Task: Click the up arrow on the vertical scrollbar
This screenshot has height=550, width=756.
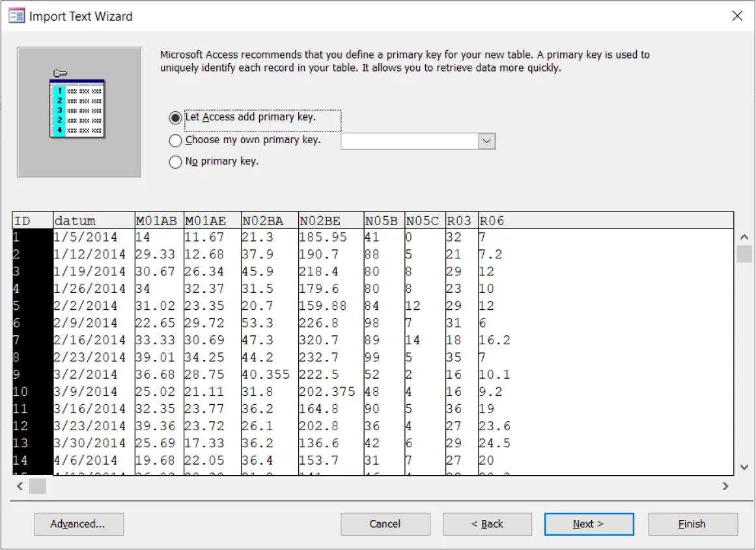Action: click(744, 237)
